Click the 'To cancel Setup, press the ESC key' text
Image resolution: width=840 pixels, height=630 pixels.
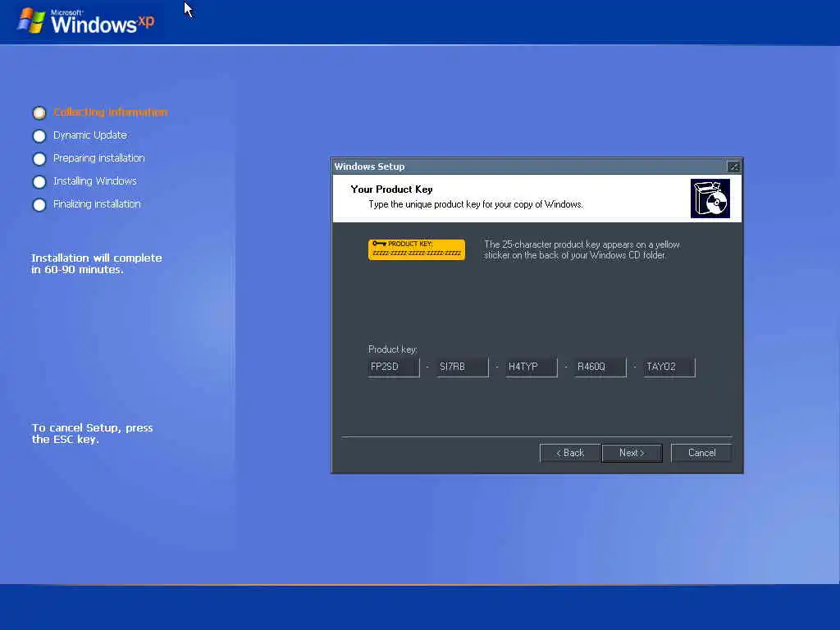92,433
